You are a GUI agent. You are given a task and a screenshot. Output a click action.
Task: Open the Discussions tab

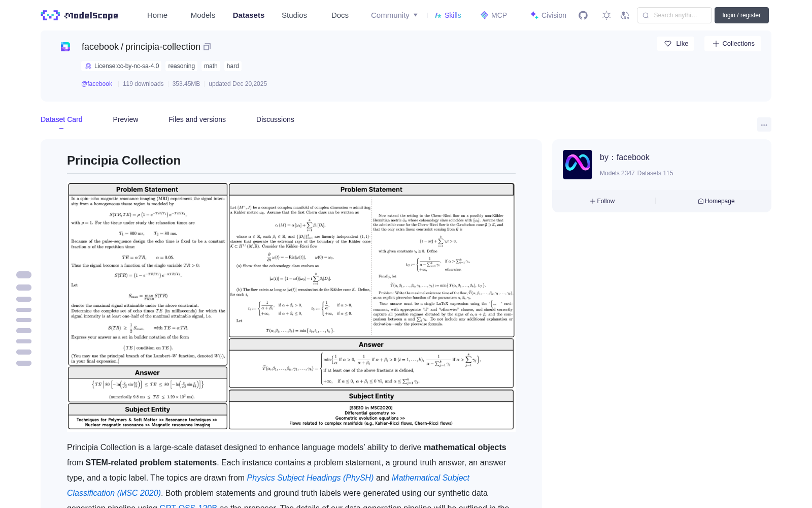[275, 119]
